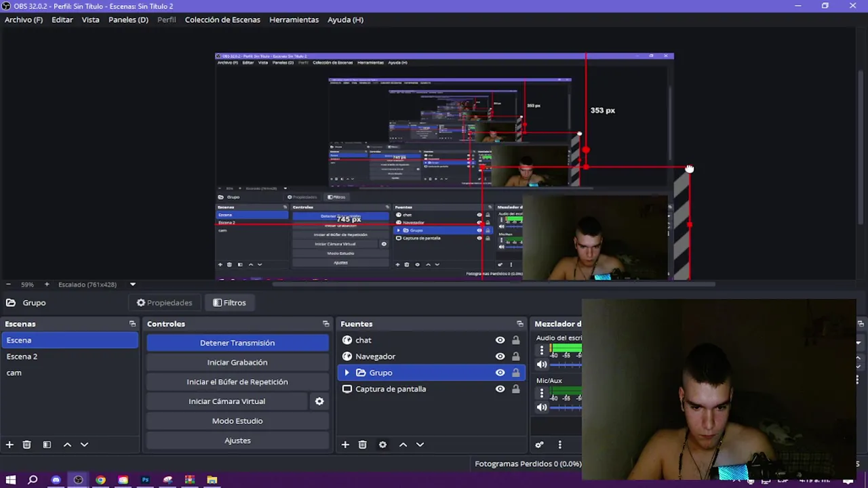Open scene filters icon in Escenas panel
This screenshot has height=488, width=868.
pos(47,445)
